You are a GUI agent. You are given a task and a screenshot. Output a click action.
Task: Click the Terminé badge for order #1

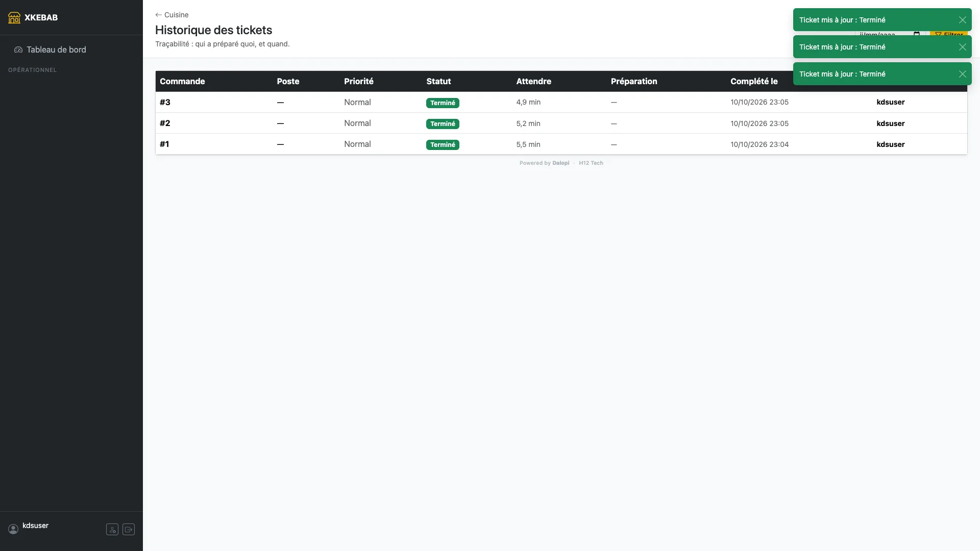(x=443, y=145)
